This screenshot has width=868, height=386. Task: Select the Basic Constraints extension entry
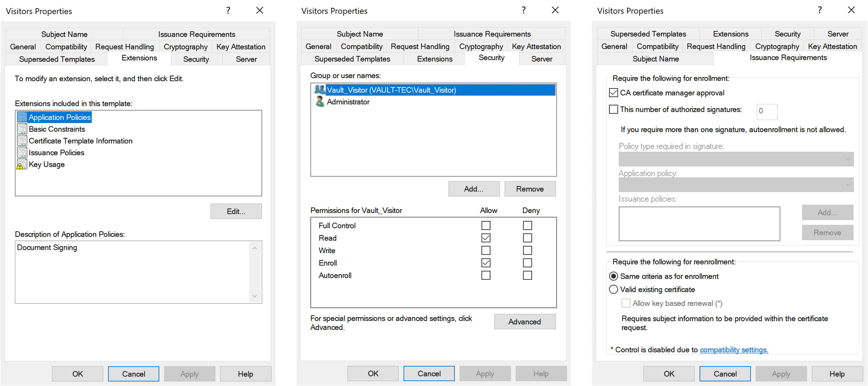(57, 129)
